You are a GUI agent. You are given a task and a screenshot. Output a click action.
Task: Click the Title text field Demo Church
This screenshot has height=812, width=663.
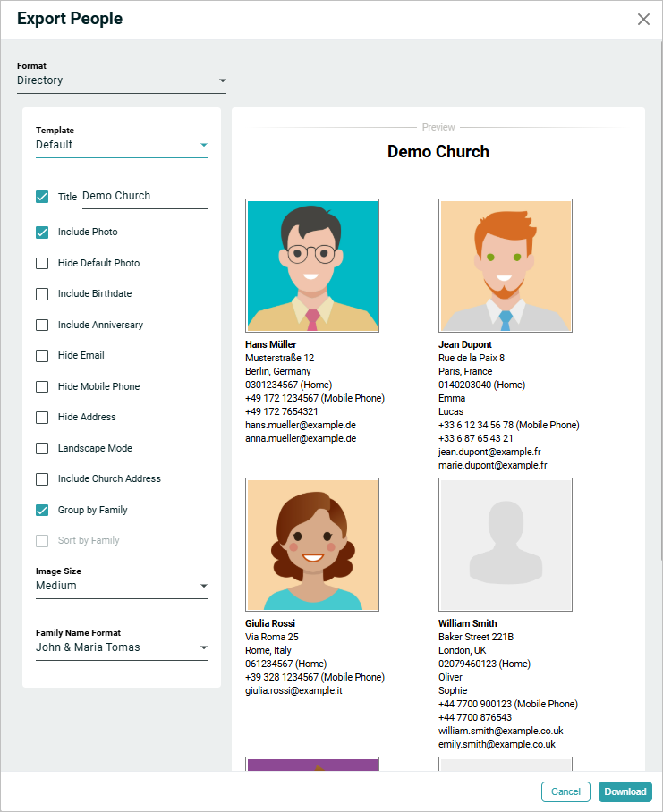point(145,196)
